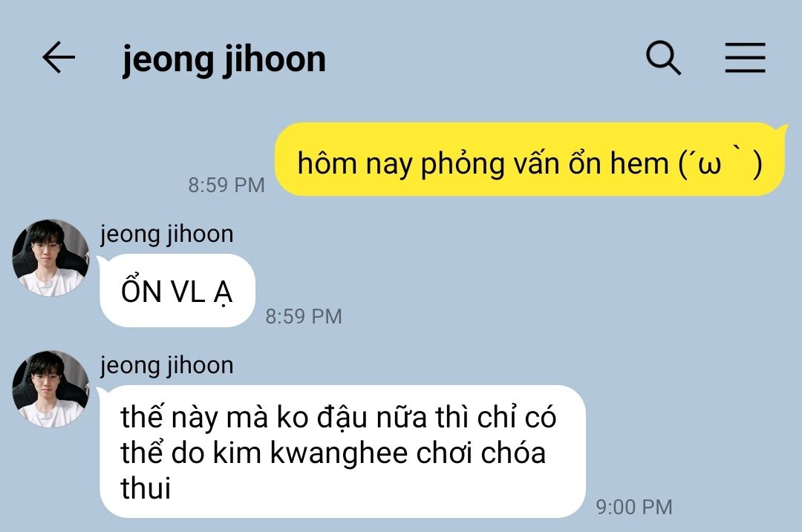This screenshot has width=802, height=532.
Task: Open the hamburger menu icon
Action: 746,58
